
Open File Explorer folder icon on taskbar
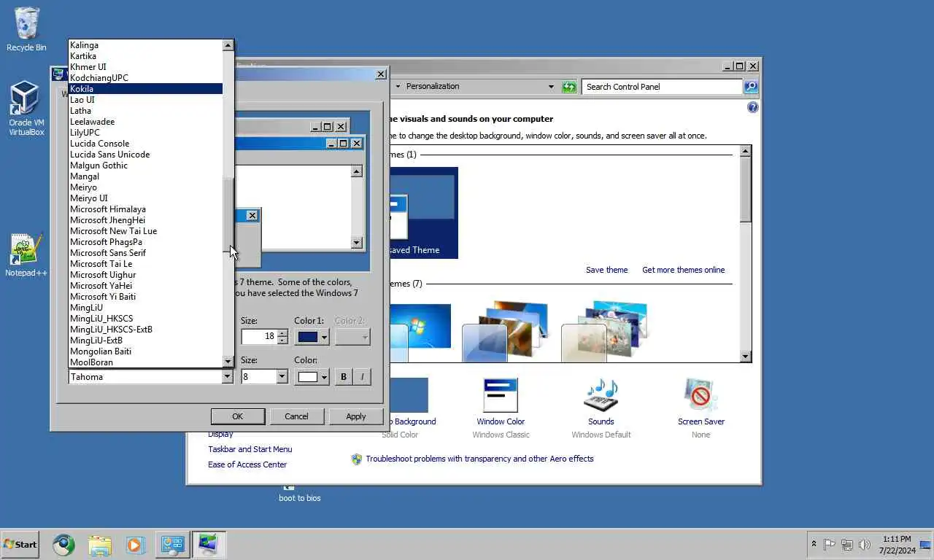pos(100,544)
